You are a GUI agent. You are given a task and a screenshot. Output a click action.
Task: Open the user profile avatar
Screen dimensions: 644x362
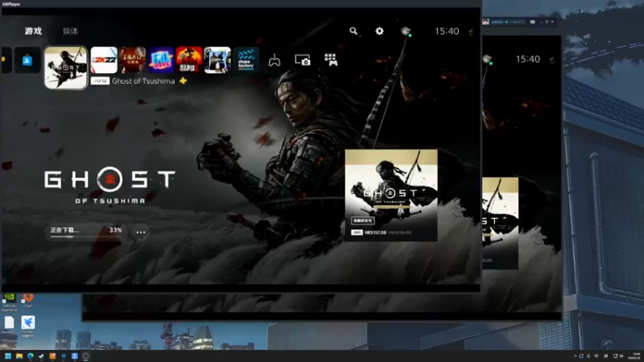[406, 31]
